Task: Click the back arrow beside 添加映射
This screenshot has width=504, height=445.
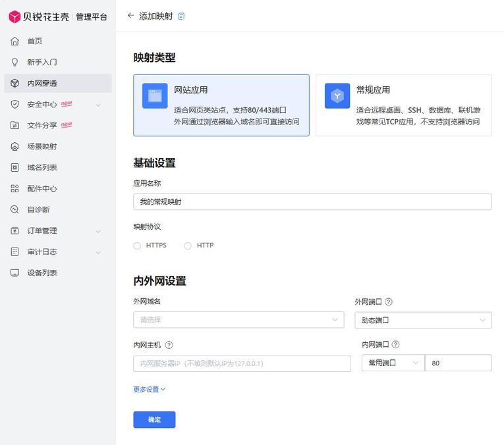Action: click(x=130, y=16)
